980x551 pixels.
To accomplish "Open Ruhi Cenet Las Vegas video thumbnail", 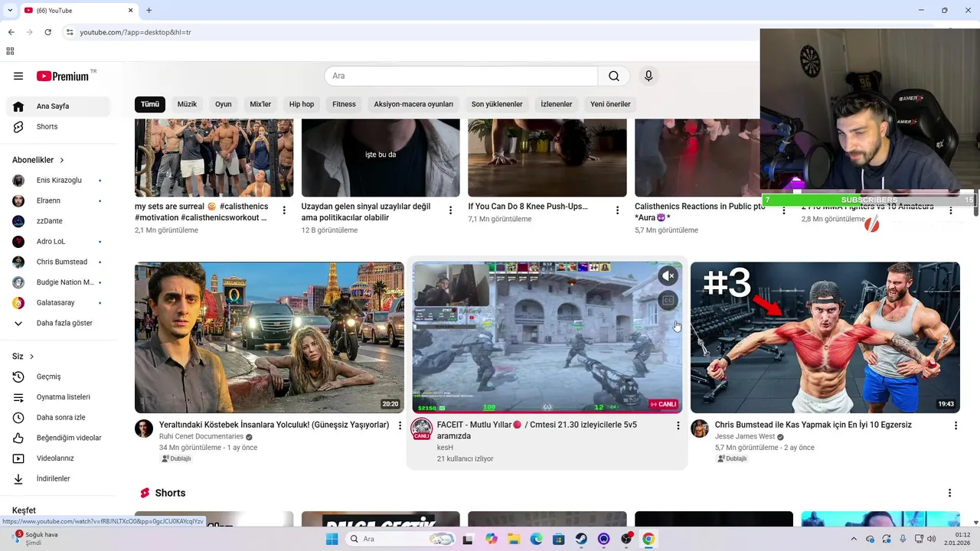I will [269, 337].
